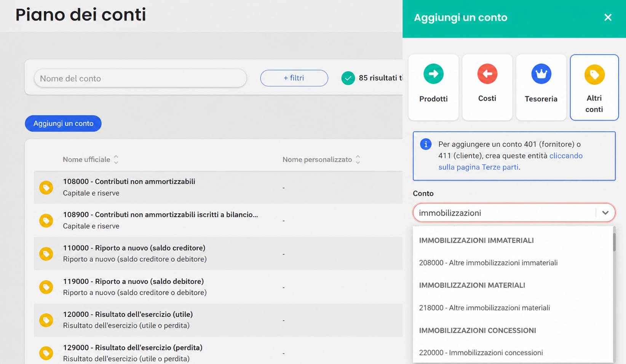626x364 pixels.
Task: Click tag icon of account 129000
Action: (x=46, y=353)
